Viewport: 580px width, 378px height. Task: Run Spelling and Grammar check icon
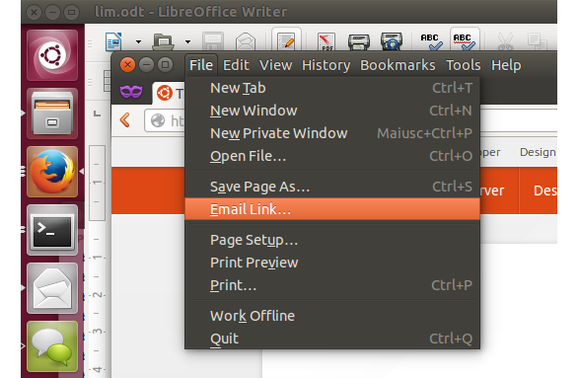[x=431, y=41]
